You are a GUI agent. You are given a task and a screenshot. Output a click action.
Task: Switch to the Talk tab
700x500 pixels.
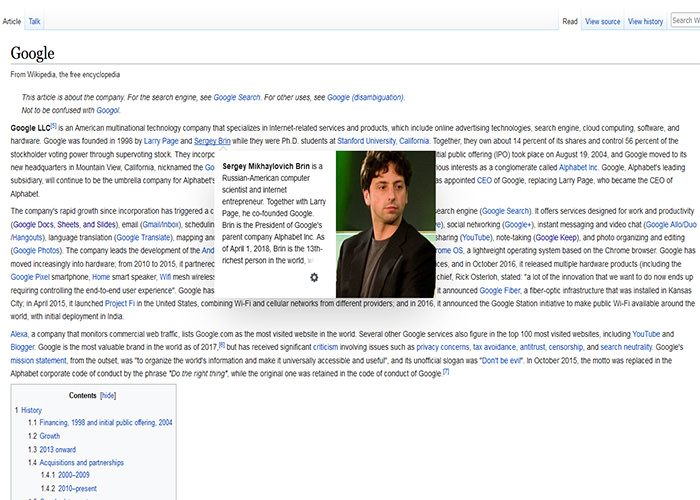click(x=34, y=21)
